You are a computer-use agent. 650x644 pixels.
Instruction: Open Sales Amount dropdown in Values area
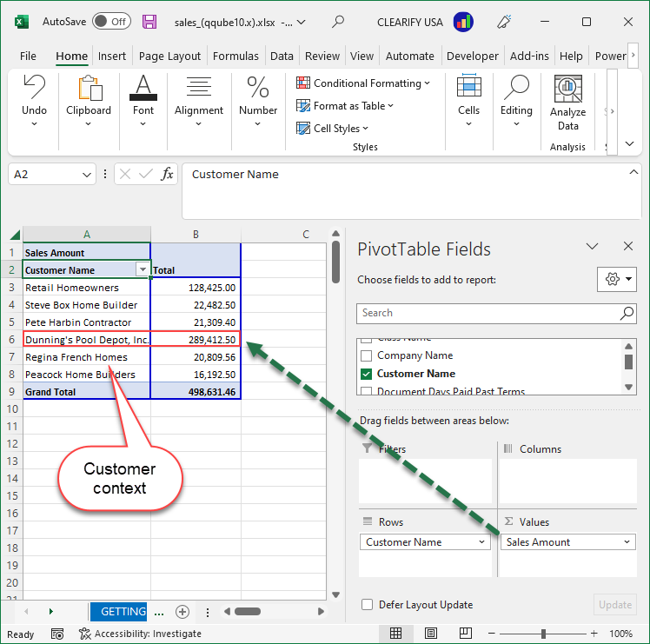pos(627,542)
